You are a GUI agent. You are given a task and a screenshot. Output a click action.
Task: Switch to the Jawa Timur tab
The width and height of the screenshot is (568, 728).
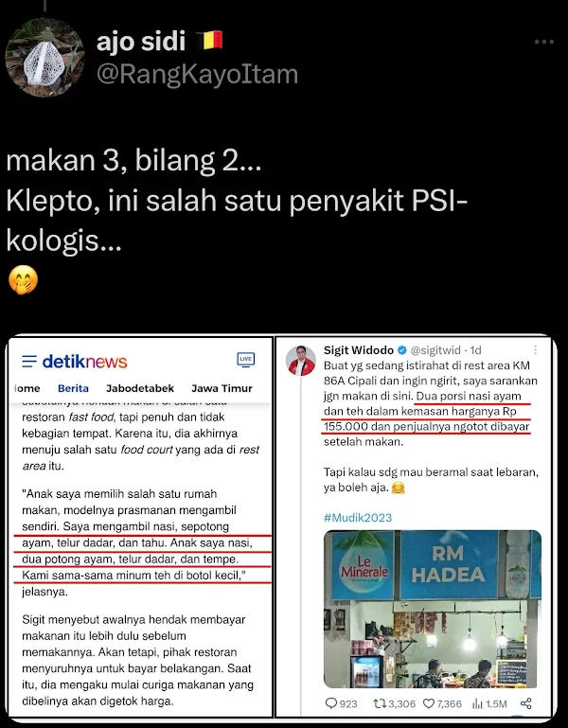click(x=222, y=388)
